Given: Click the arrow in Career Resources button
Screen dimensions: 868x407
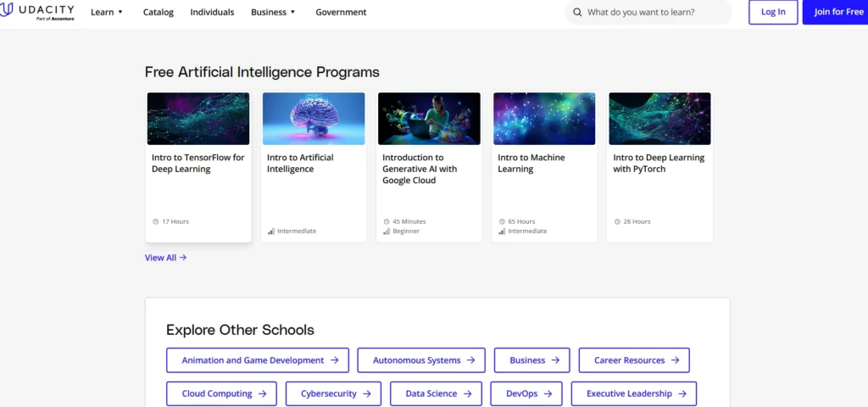Looking at the screenshot, I should [x=675, y=360].
